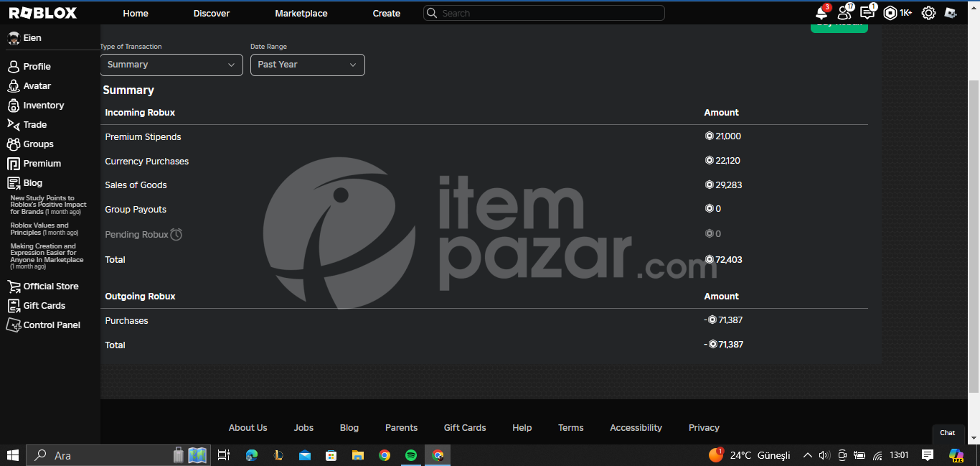This screenshot has height=466, width=980.
Task: Open the notifications bell
Action: pyautogui.click(x=821, y=13)
